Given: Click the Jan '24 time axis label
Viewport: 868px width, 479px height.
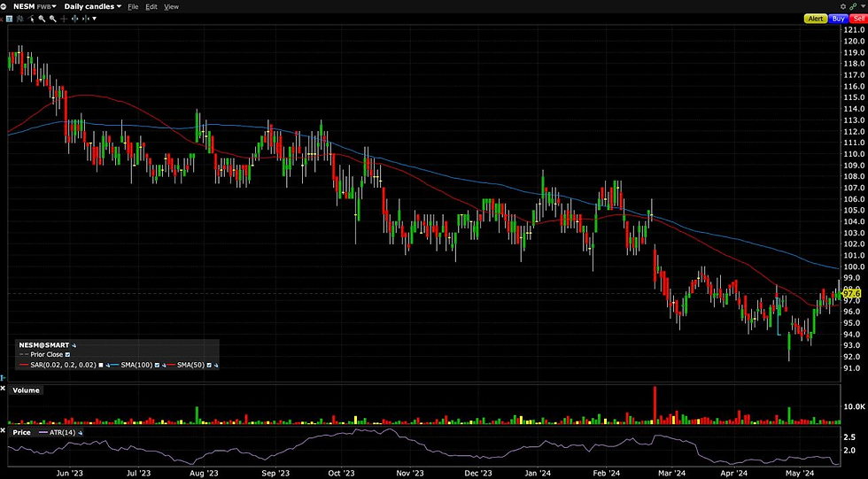Looking at the screenshot, I should tap(538, 473).
